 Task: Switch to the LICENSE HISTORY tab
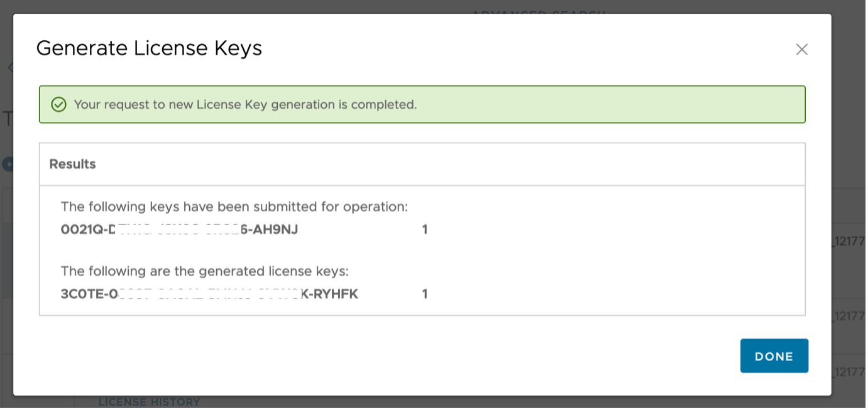pos(149,402)
